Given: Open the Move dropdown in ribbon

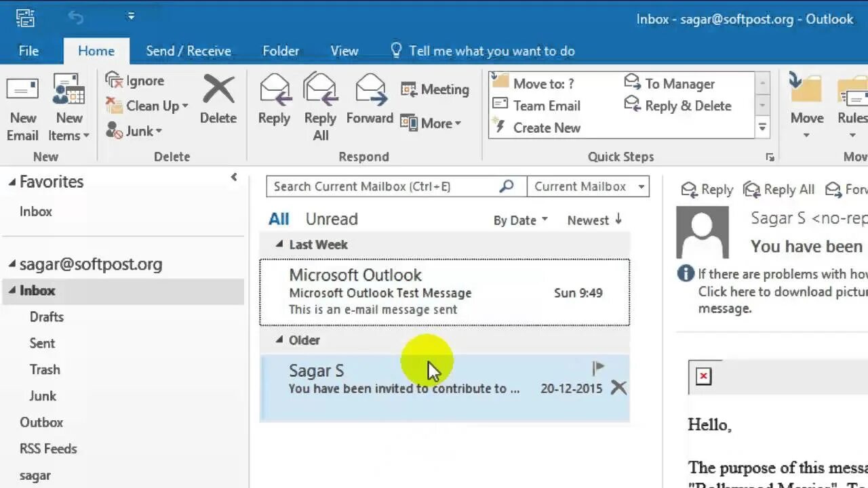Looking at the screenshot, I should pyautogui.click(x=806, y=108).
